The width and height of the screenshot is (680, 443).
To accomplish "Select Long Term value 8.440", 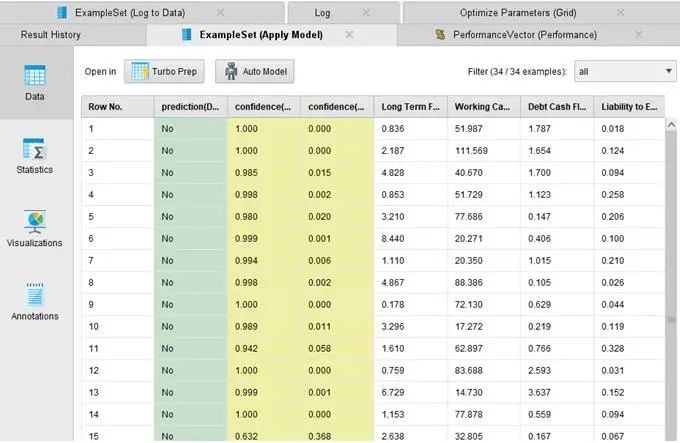I will [393, 238].
